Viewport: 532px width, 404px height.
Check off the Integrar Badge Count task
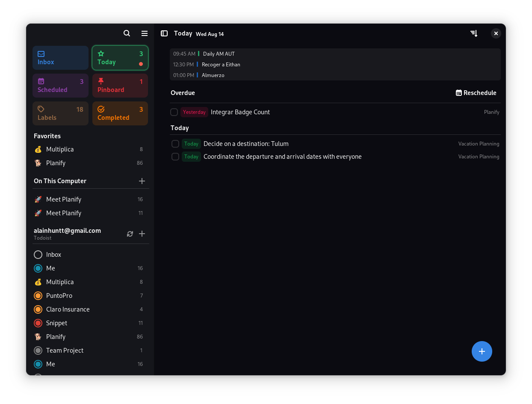[174, 112]
